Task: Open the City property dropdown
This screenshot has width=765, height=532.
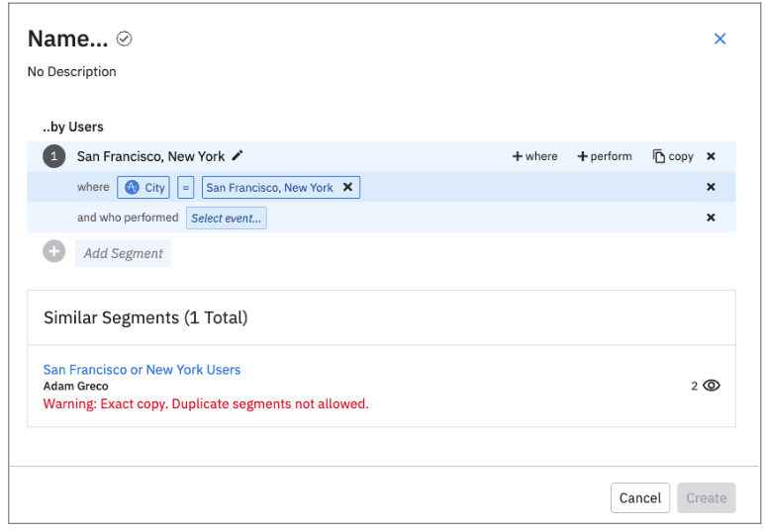Action: point(144,187)
